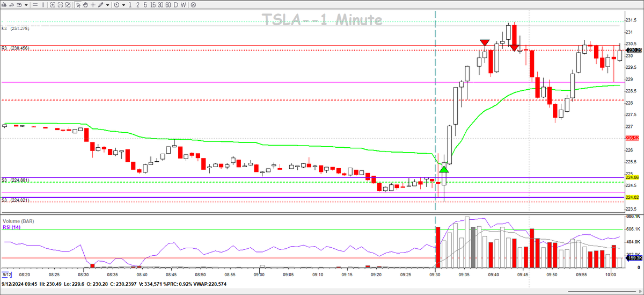Switch to 15 minute timeframe

(x=153, y=5)
